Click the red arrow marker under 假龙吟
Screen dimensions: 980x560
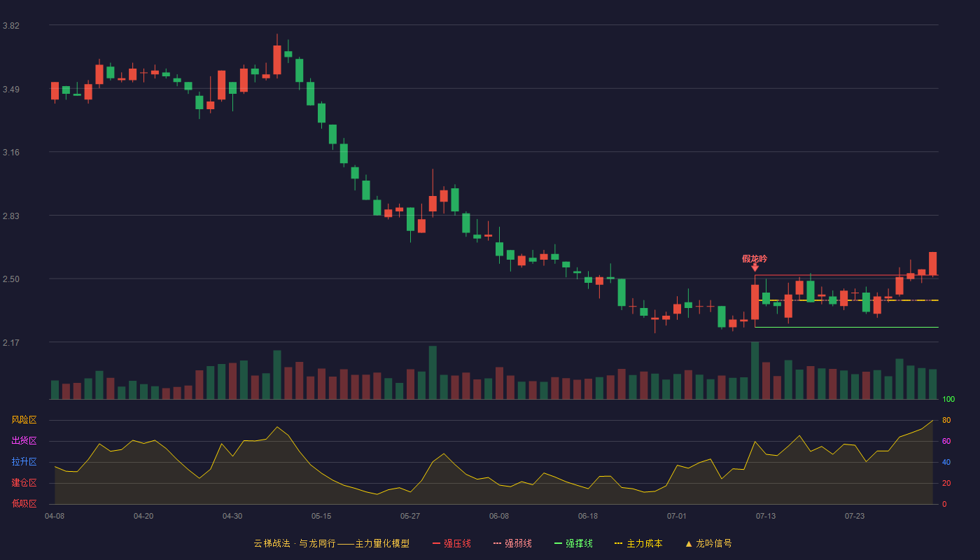point(755,267)
